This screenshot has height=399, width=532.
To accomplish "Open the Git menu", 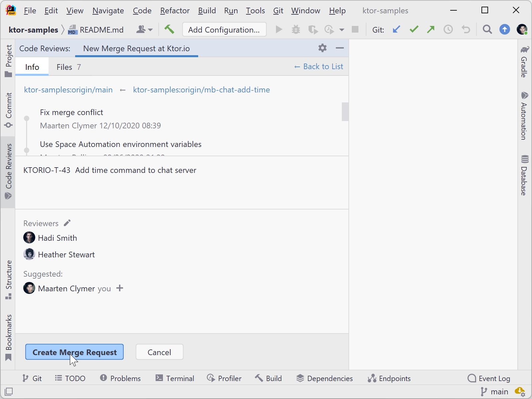I will (x=278, y=11).
